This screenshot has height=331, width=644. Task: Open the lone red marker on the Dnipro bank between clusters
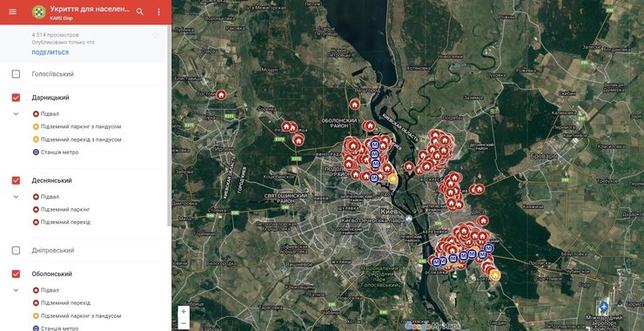pyautogui.click(x=409, y=166)
